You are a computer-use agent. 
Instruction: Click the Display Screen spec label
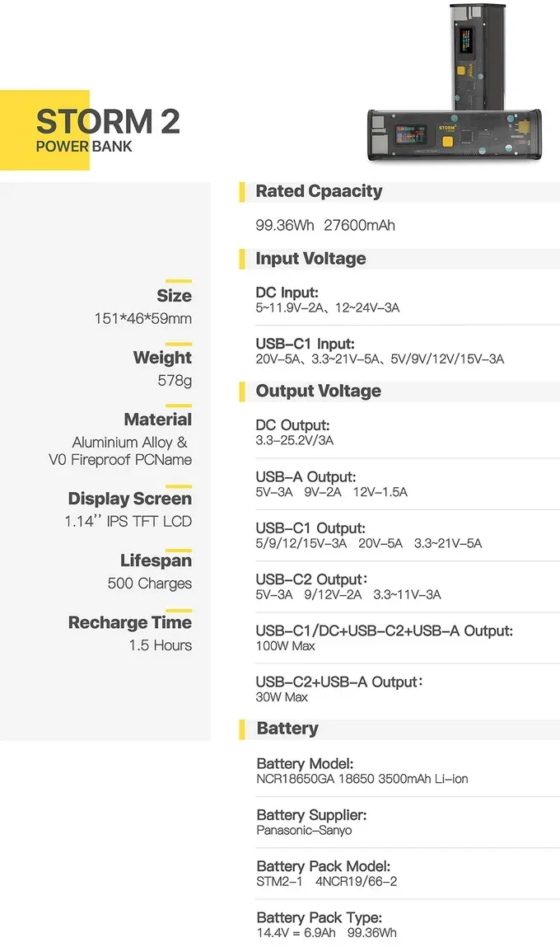130,499
